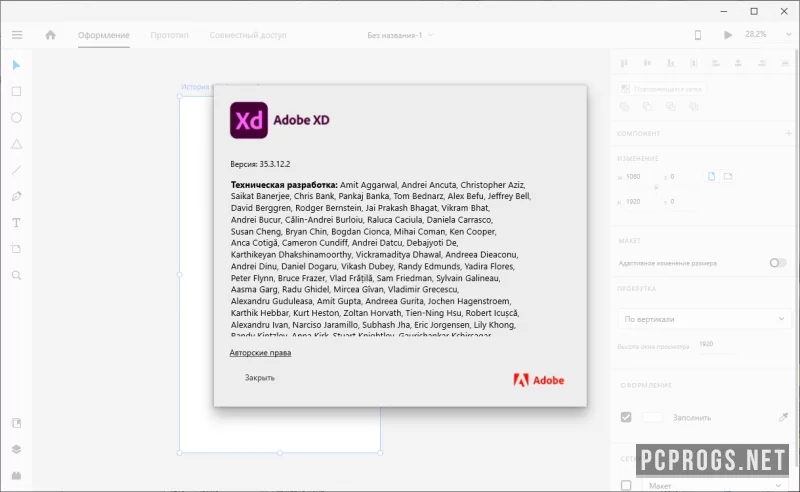
Task: Click the Y position field
Action: 681,202
